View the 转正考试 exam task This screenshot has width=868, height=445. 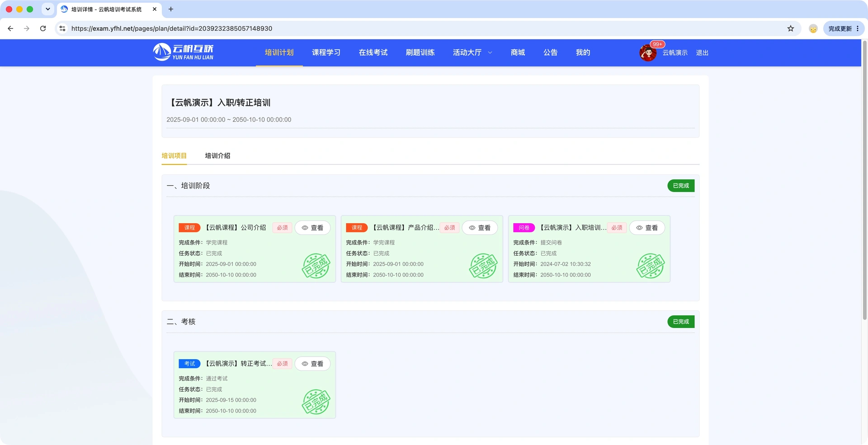click(312, 364)
